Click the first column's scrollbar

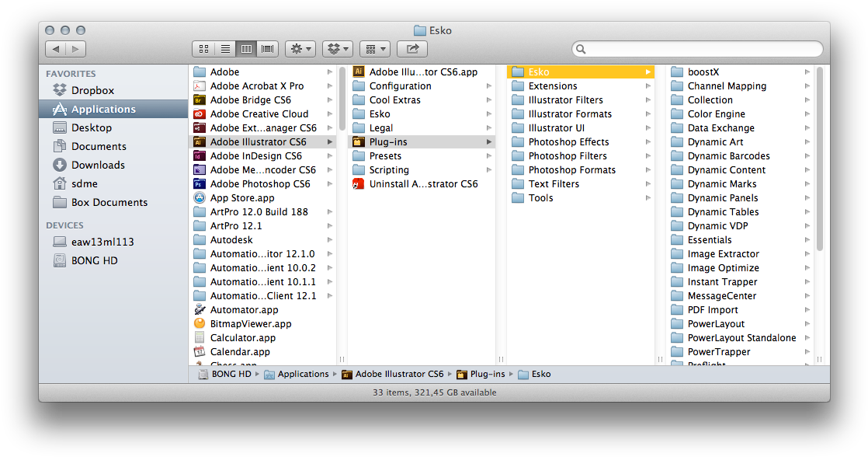(x=342, y=99)
